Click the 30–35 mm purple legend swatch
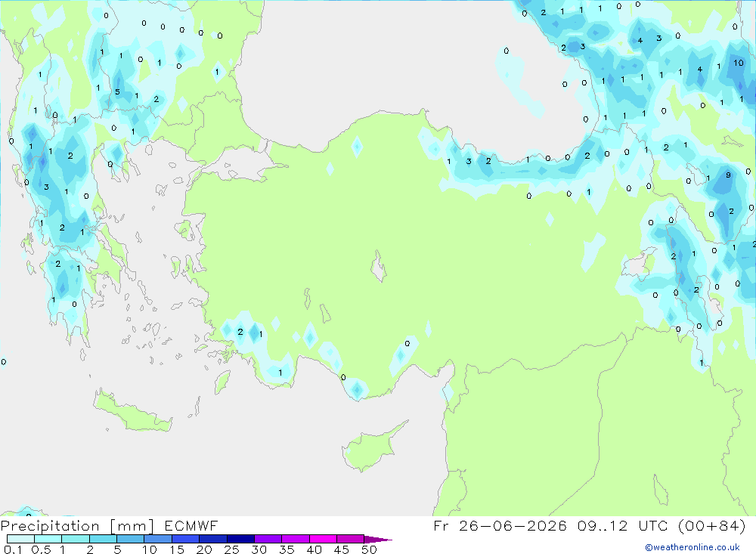The image size is (756, 554). click(x=268, y=539)
